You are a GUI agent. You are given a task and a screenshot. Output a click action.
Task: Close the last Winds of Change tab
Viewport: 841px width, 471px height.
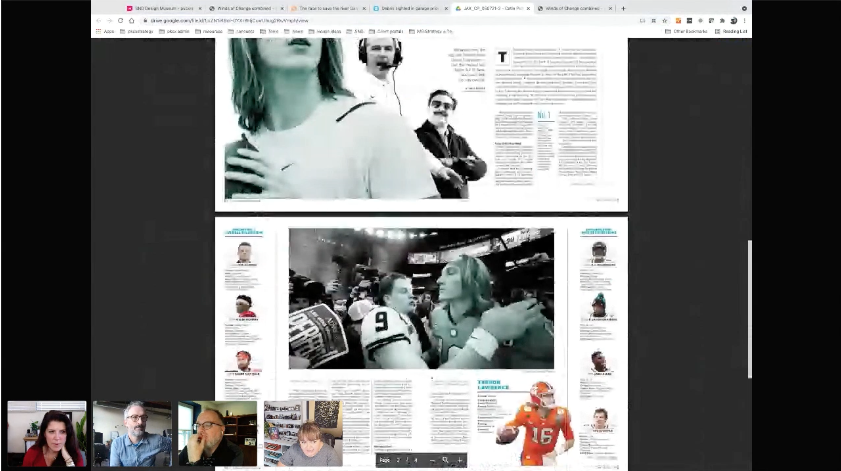click(x=610, y=8)
